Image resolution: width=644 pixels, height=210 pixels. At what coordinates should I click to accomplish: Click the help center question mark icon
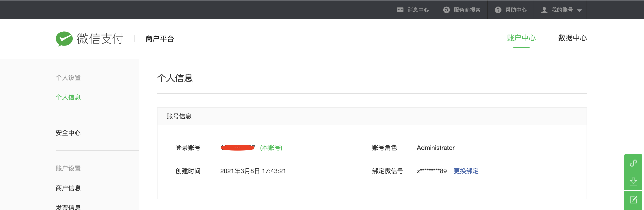(498, 10)
